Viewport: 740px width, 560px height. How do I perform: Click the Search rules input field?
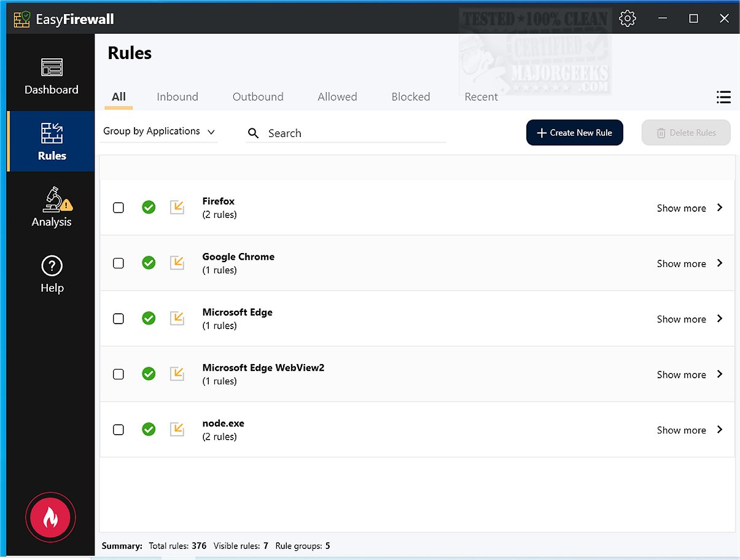(x=353, y=133)
